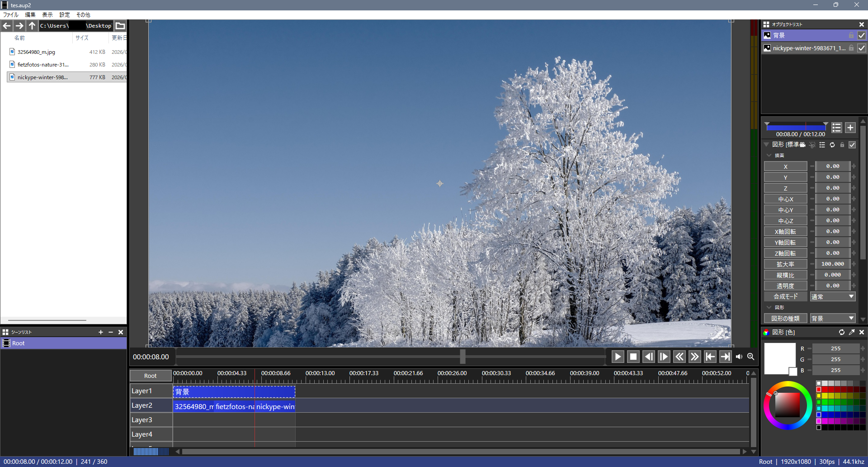Image resolution: width=868 pixels, height=467 pixels.
Task: Collapse the 描画 section
Action: (x=769, y=155)
